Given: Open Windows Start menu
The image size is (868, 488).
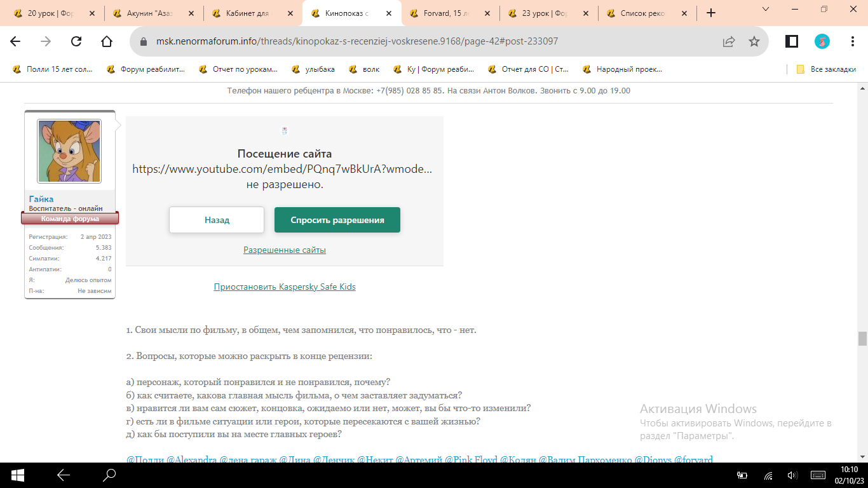Looking at the screenshot, I should [x=17, y=475].
